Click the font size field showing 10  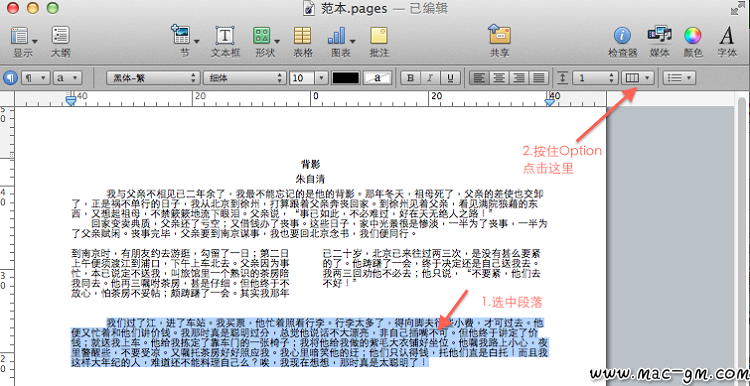click(x=301, y=78)
